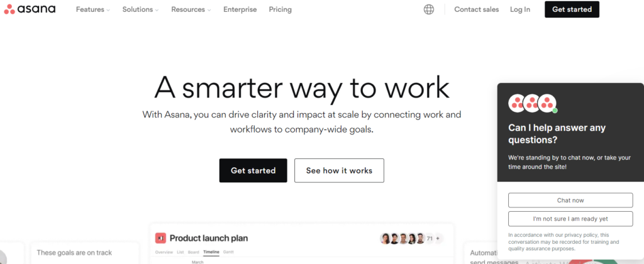The image size is (644, 264).
Task: Click the chat widget avatar icon
Action: tap(533, 103)
